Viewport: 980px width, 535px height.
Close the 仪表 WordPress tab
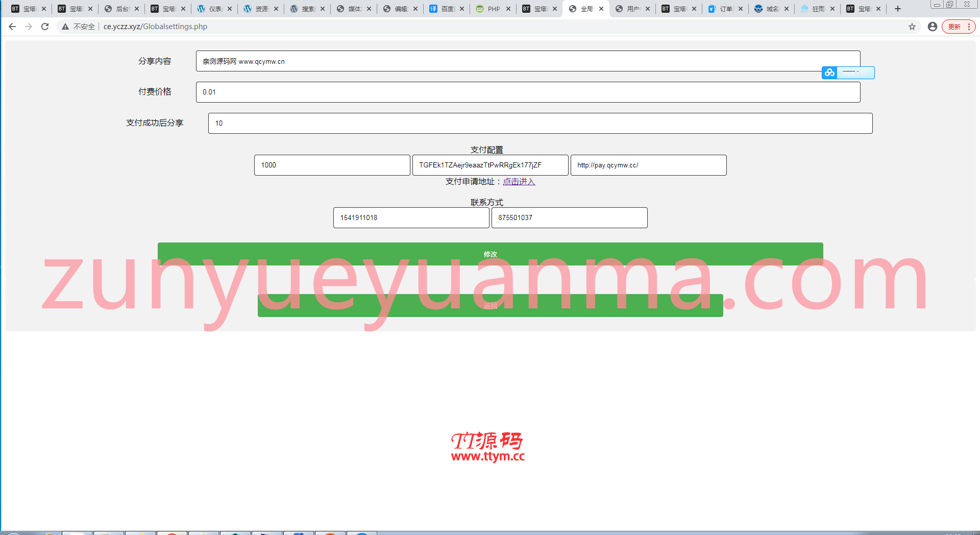(230, 9)
